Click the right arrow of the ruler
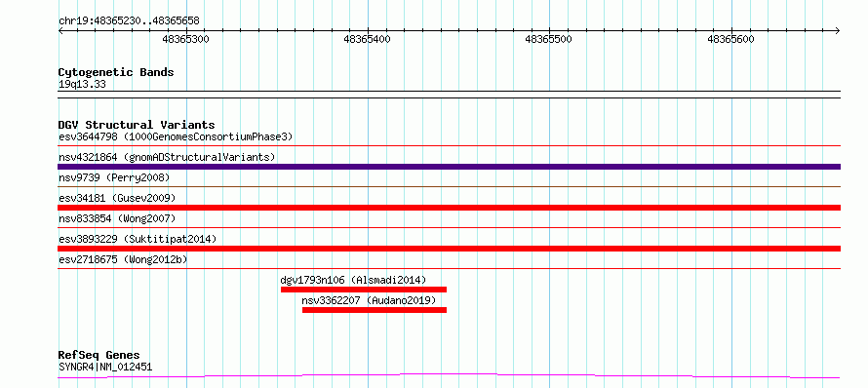 (x=838, y=30)
